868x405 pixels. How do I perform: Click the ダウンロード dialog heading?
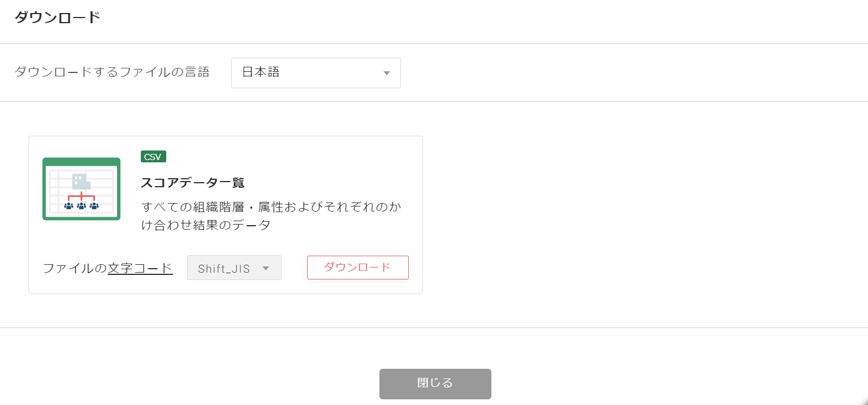click(57, 18)
